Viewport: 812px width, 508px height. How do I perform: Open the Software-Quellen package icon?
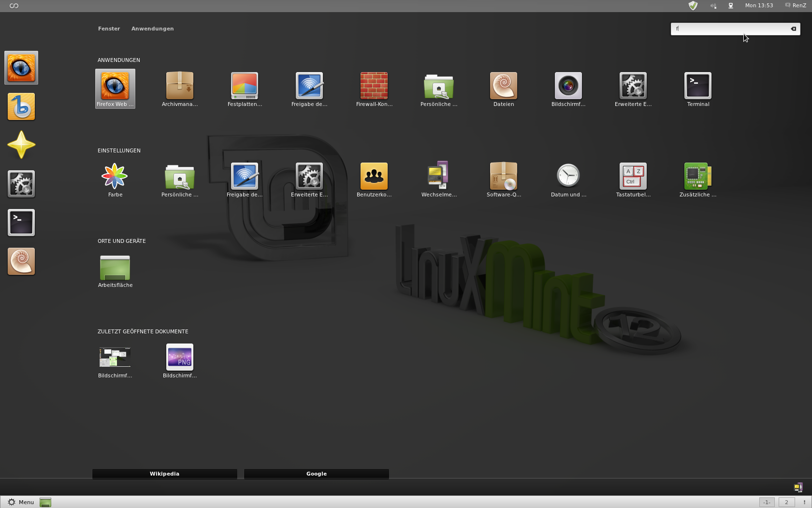[504, 179]
